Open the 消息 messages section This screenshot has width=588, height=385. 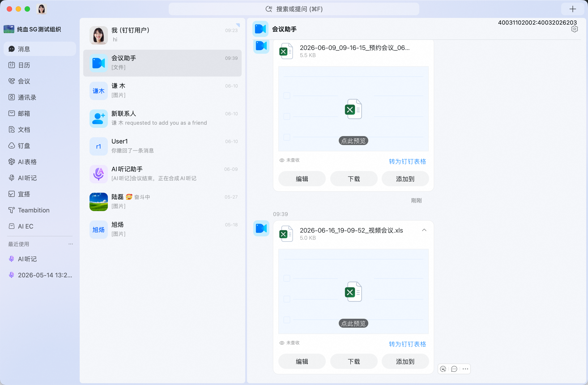tap(40, 49)
